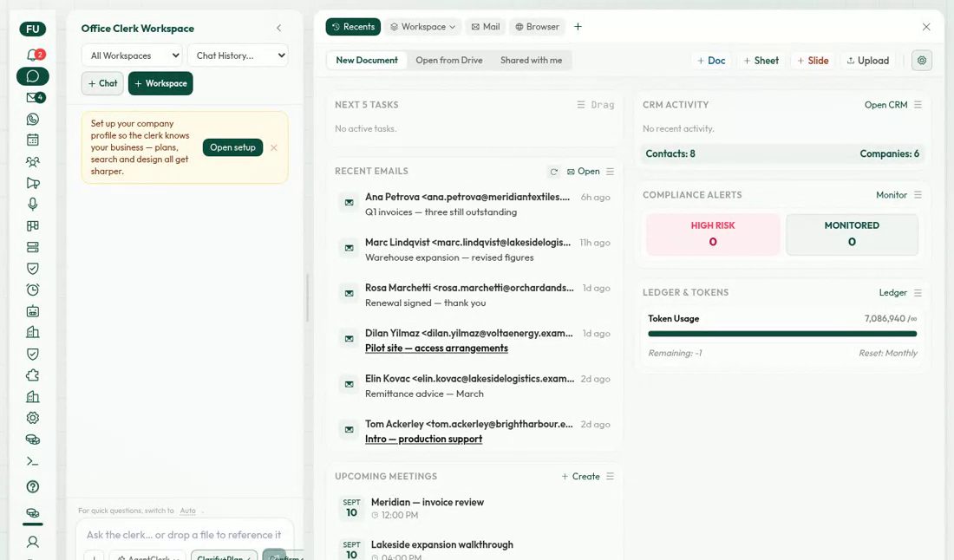Screen dimensions: 954x560
Task: Open the question mark help icon
Action: (x=33, y=486)
